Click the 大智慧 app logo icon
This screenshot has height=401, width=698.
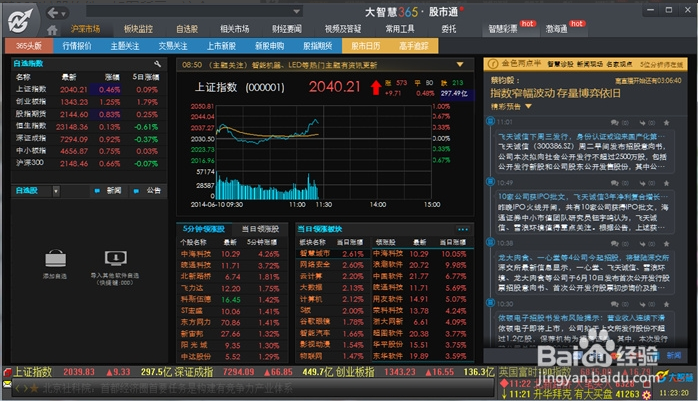20,21
